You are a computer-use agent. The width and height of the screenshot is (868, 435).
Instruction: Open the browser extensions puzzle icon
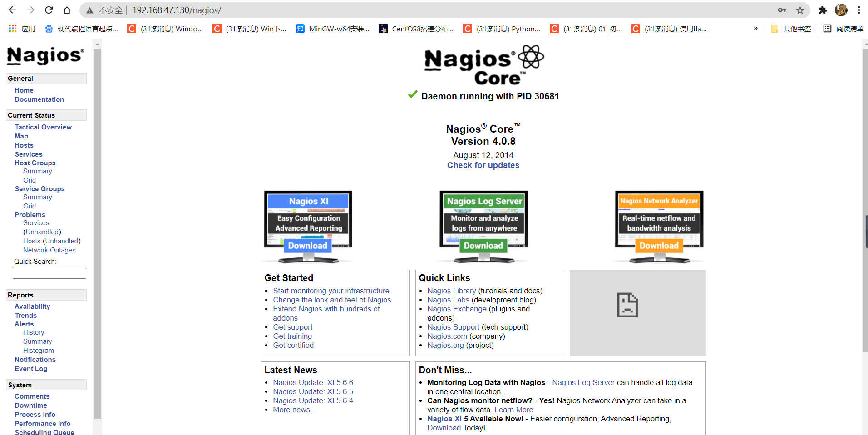(823, 10)
